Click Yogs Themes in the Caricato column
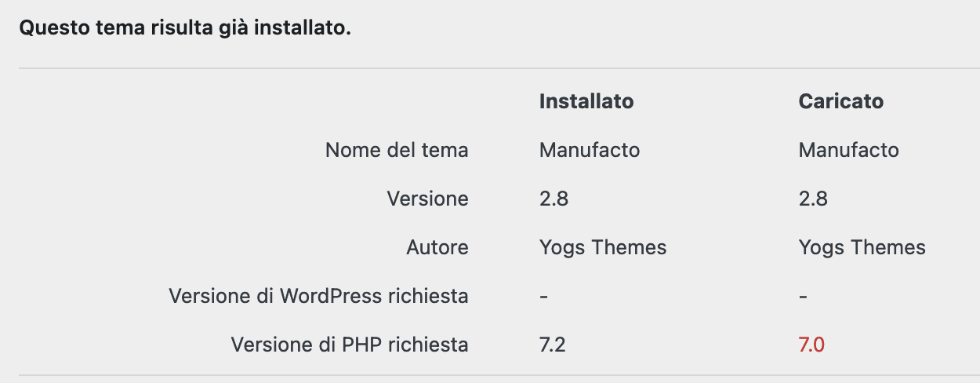Screen dimensions: 980x383 click(862, 248)
